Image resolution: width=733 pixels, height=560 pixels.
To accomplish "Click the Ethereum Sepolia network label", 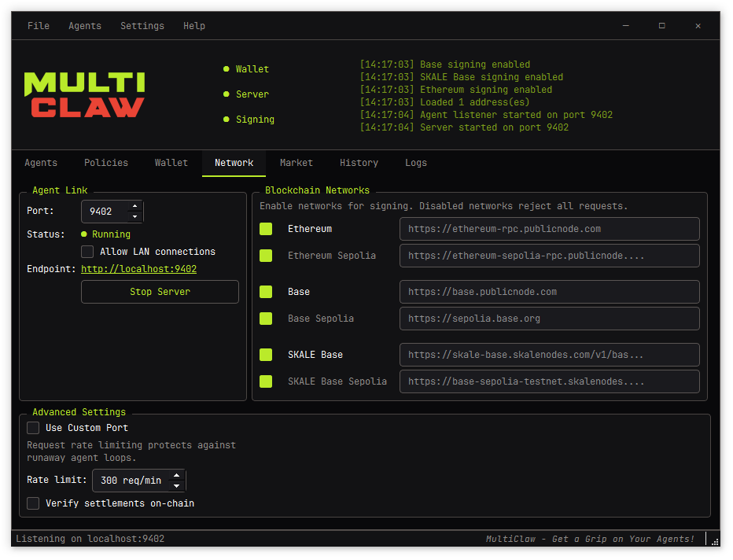I will (x=332, y=256).
